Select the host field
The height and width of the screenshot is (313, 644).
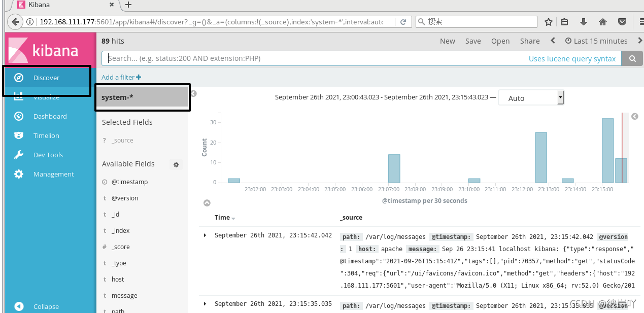(118, 280)
